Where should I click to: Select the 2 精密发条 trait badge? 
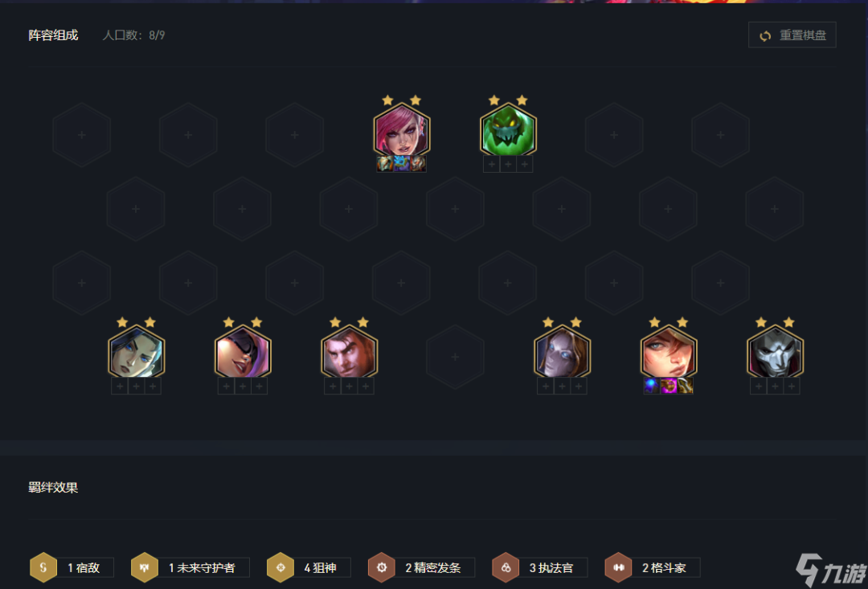click(421, 567)
